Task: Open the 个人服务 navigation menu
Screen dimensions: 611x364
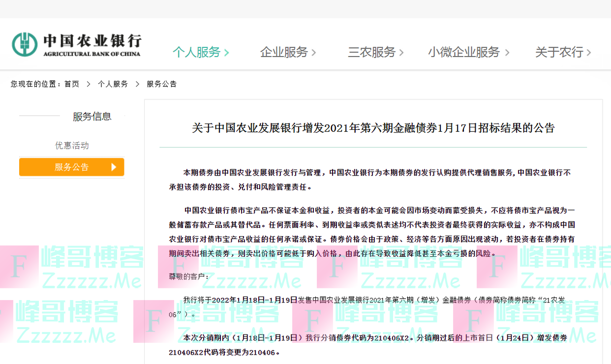Action: [x=201, y=52]
